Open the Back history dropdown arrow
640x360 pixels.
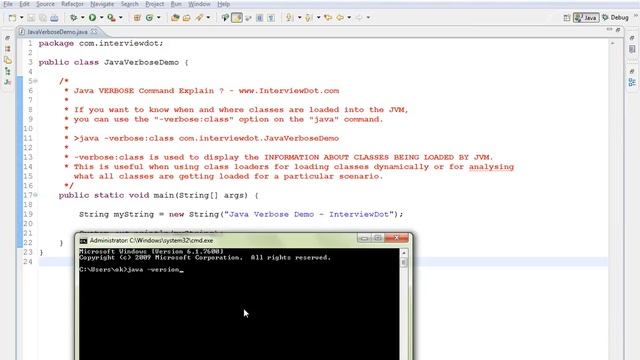[x=349, y=18]
